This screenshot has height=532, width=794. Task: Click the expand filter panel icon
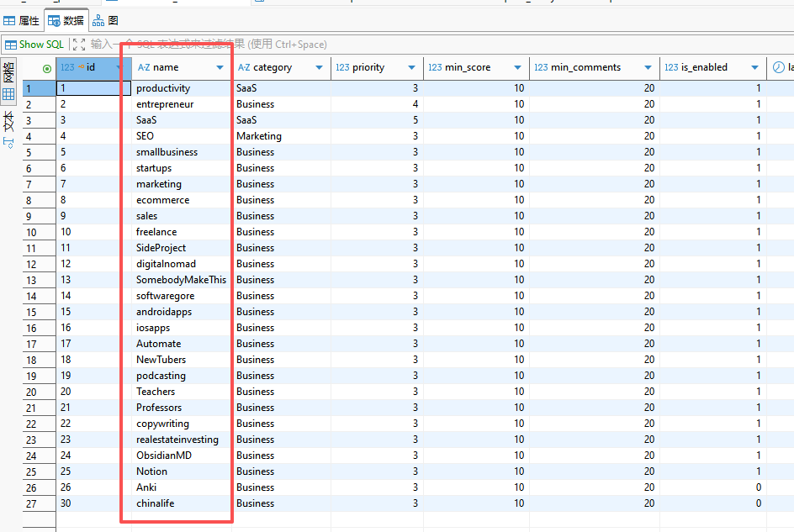pyautogui.click(x=79, y=45)
